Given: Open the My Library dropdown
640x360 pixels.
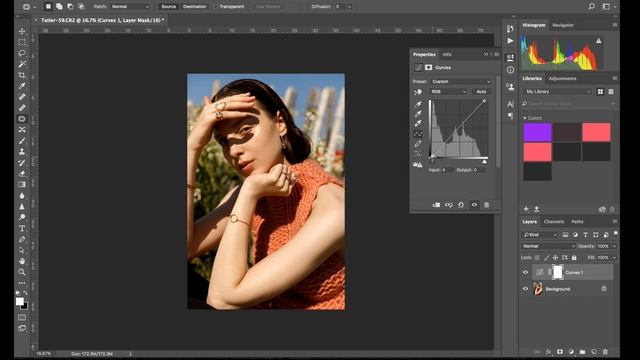Looking at the screenshot, I should coord(558,92).
